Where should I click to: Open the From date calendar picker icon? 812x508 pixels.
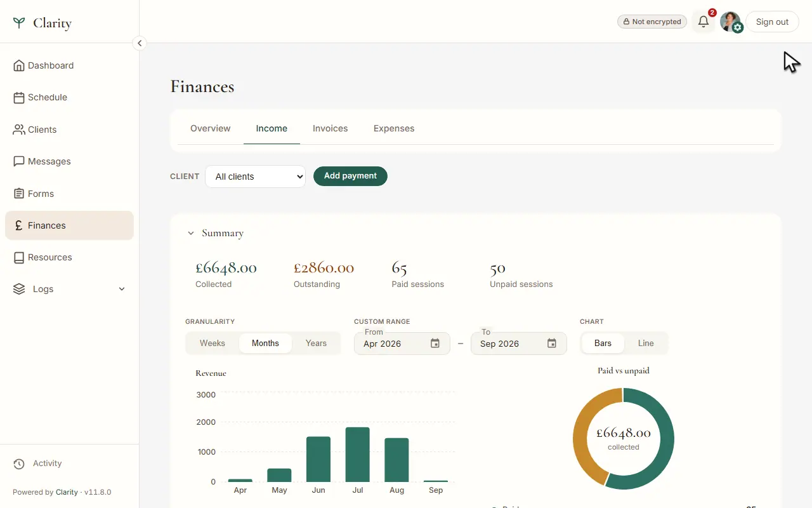click(435, 344)
